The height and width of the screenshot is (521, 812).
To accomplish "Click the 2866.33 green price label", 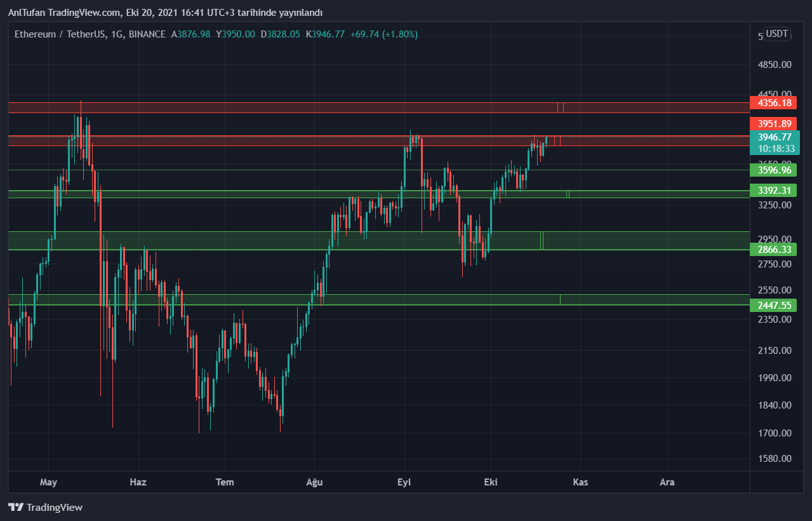I will click(773, 250).
